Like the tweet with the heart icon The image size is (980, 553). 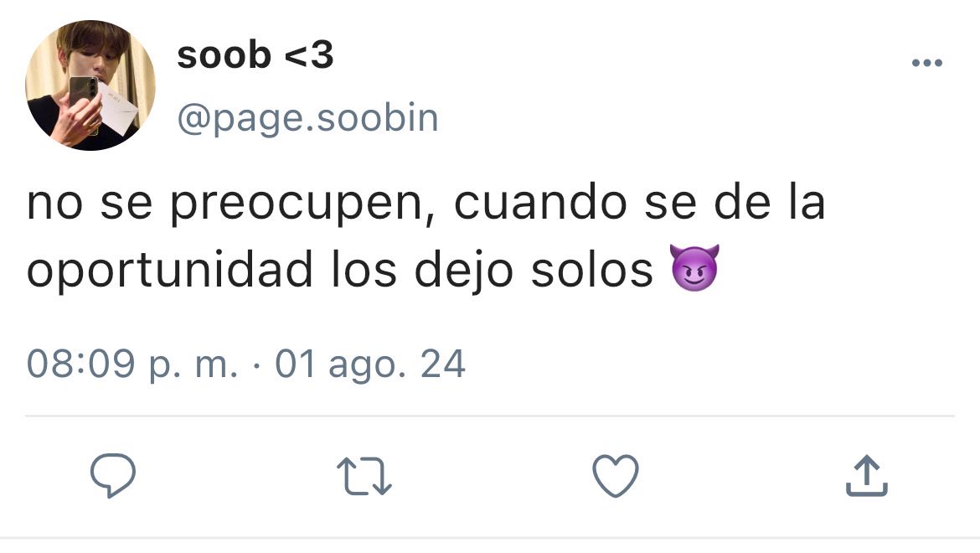pos(616,476)
